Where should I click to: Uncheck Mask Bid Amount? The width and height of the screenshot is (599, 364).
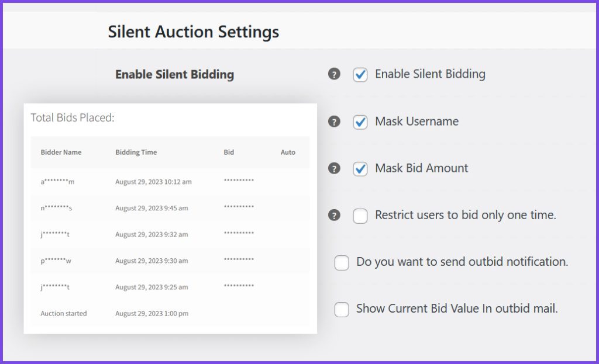coord(360,168)
